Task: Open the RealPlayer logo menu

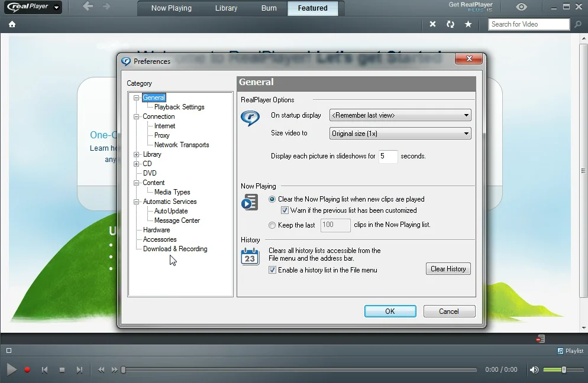Action: click(33, 7)
